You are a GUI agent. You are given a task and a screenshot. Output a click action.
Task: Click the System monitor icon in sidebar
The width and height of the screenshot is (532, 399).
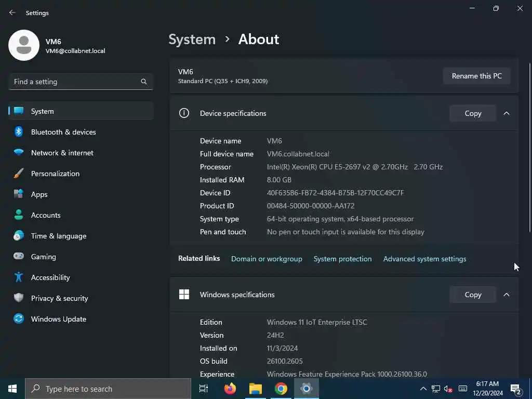point(19,111)
